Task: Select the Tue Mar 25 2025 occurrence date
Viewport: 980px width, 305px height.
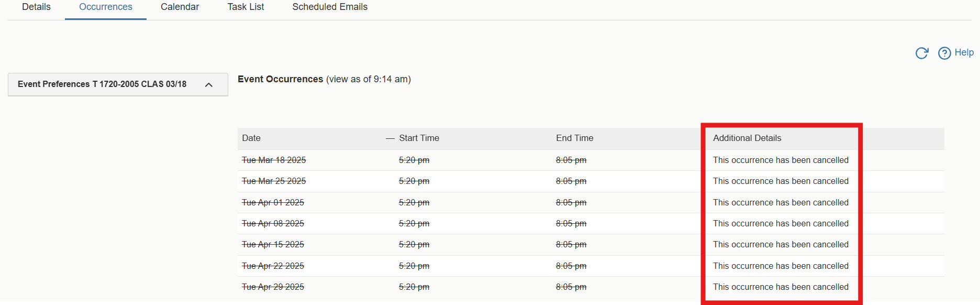Action: pyautogui.click(x=274, y=181)
